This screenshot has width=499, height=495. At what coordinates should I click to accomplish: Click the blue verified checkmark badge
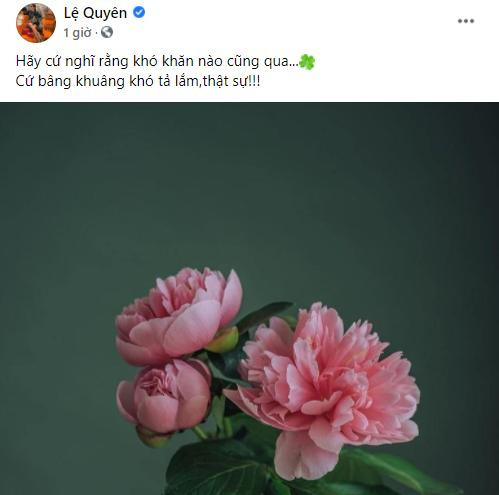[x=139, y=13]
